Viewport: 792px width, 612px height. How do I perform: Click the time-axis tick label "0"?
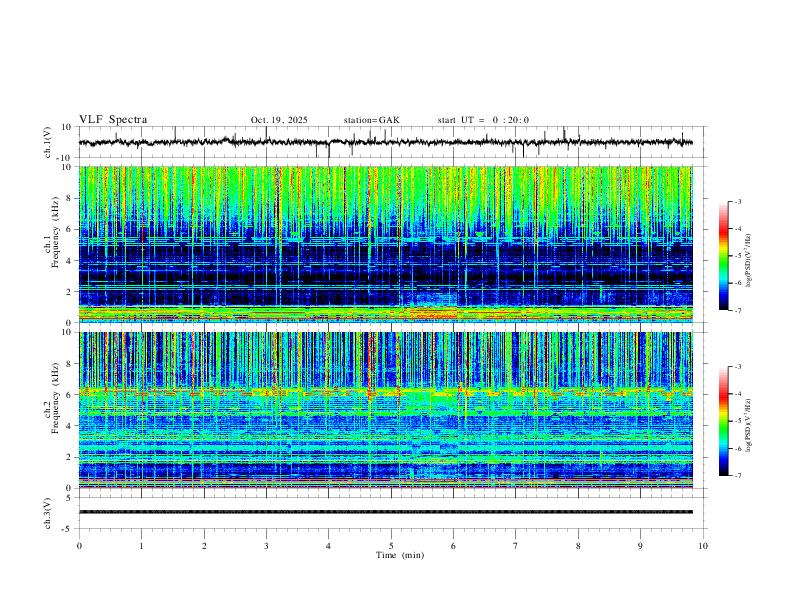tap(79, 546)
